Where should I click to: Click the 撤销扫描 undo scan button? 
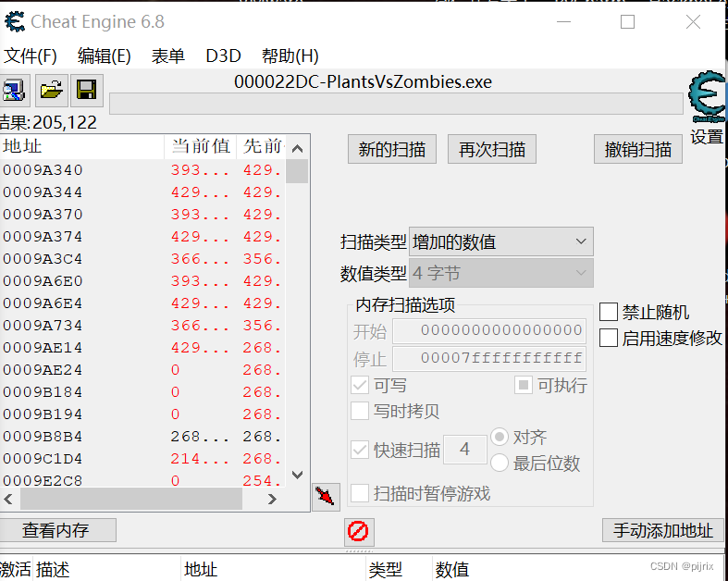click(638, 149)
